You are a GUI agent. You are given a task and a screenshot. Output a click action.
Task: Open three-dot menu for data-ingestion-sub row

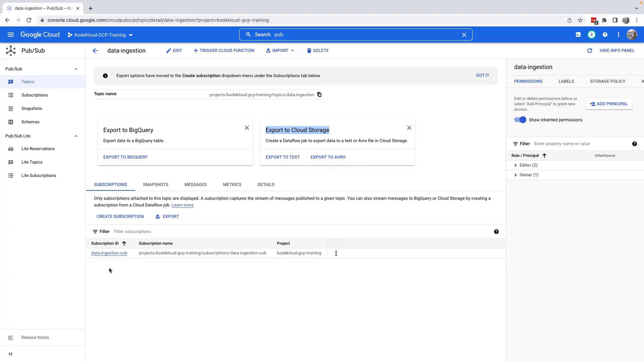coord(336,253)
